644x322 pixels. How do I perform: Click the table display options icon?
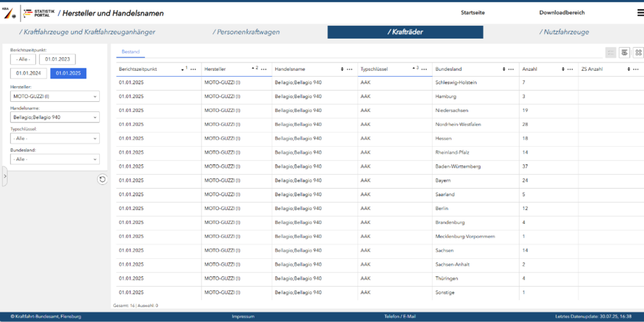tap(624, 53)
